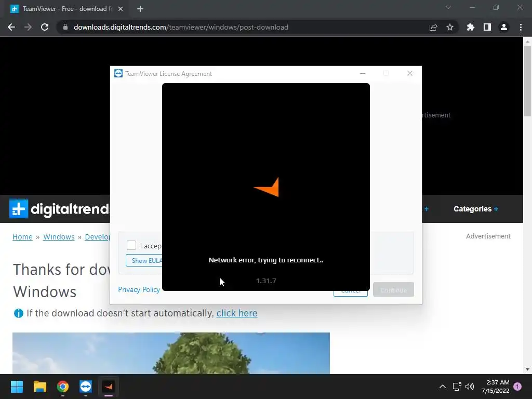Click the scrollbar down arrow
The height and width of the screenshot is (399, 532).
click(527, 369)
